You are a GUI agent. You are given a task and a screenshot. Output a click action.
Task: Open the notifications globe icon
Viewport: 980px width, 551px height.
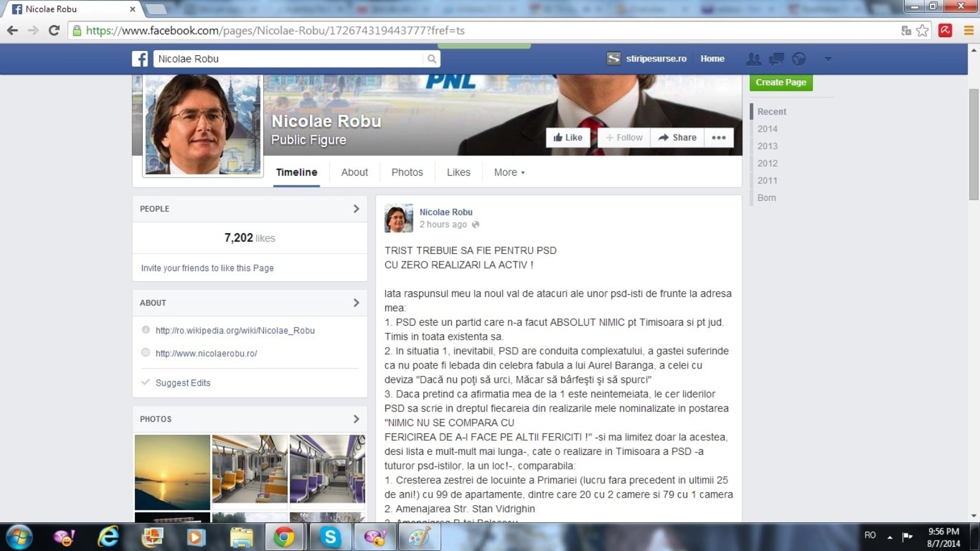point(799,59)
